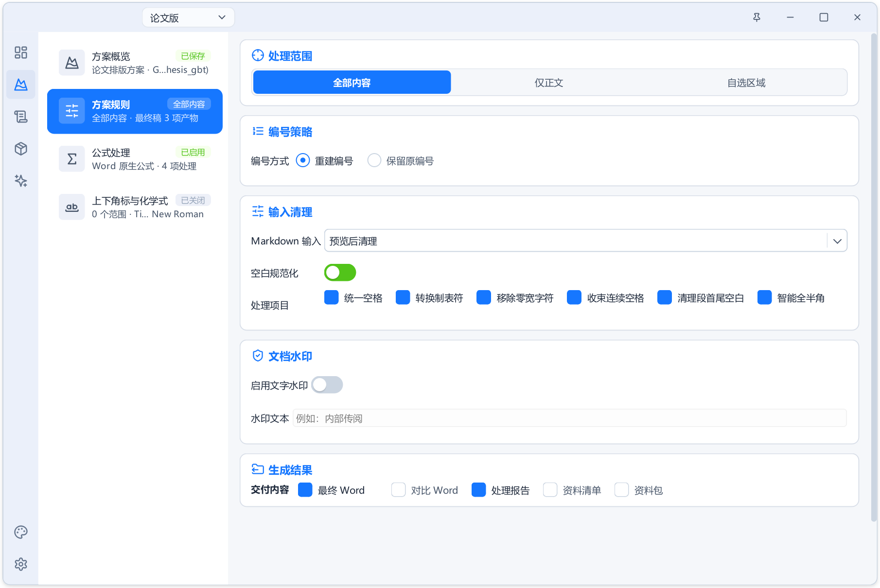Uncheck the 清理段首尾空白 checkbox
This screenshot has width=880, height=588.
click(665, 297)
